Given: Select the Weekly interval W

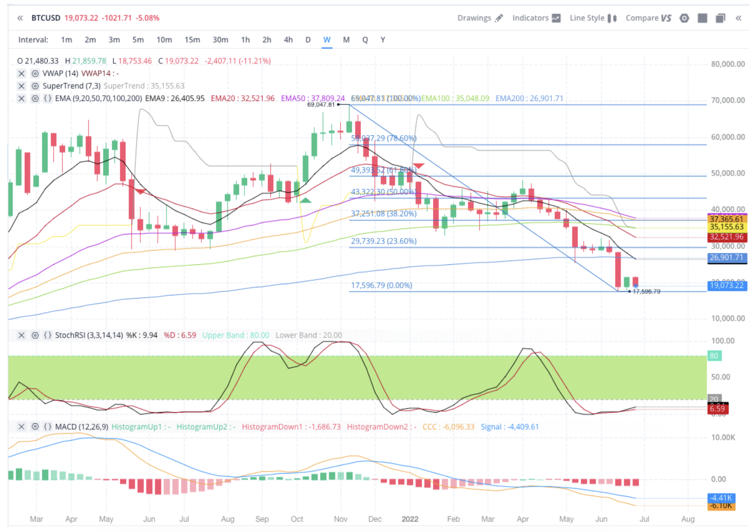Looking at the screenshot, I should point(327,39).
